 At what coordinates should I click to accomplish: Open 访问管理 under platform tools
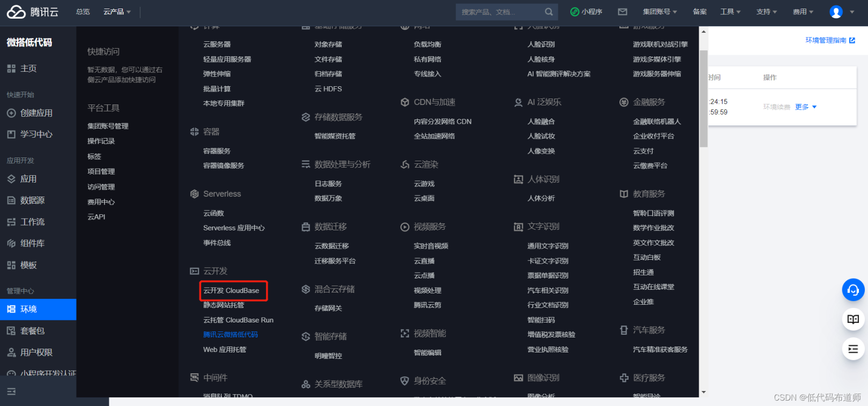click(101, 187)
